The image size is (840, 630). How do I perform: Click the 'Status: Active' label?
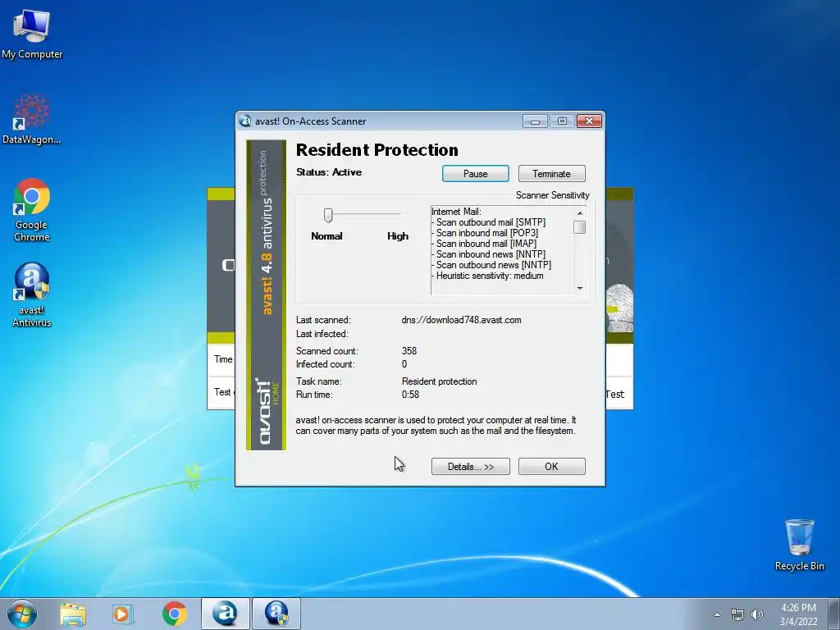(329, 172)
